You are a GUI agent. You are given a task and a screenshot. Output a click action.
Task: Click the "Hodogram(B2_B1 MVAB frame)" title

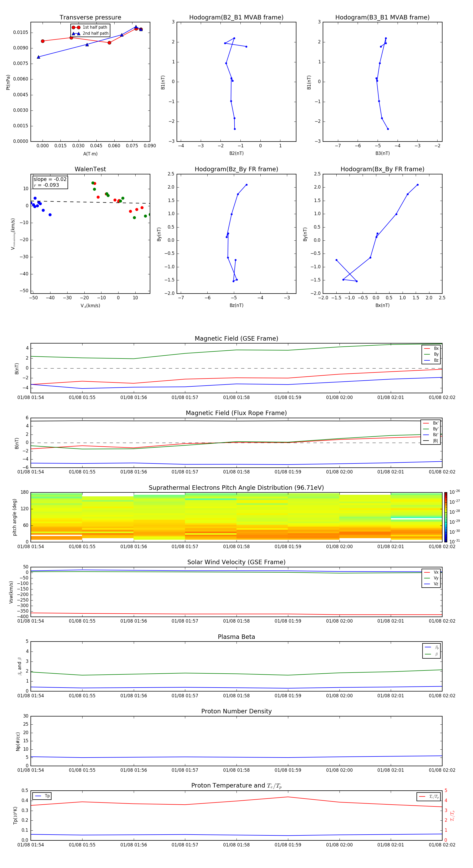(236, 18)
